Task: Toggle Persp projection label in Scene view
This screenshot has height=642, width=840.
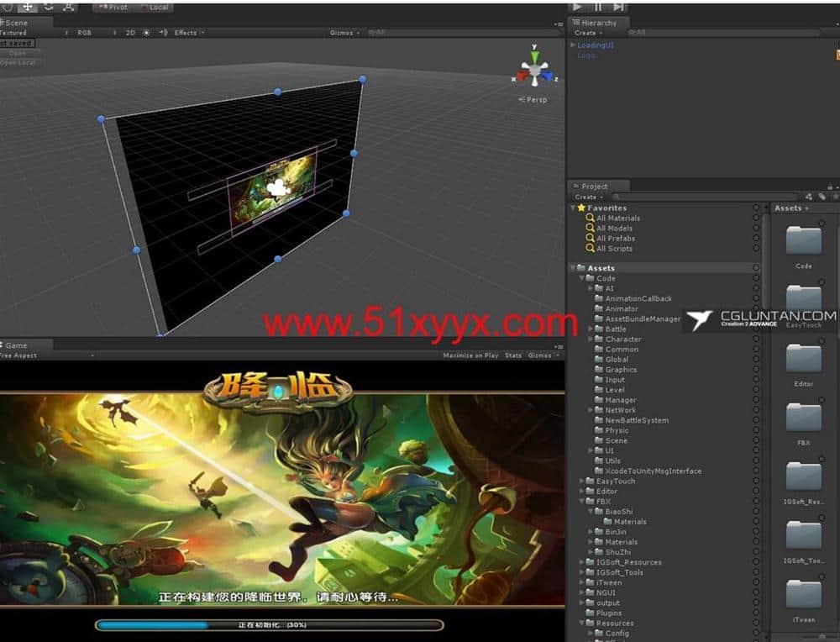Action: (x=533, y=100)
